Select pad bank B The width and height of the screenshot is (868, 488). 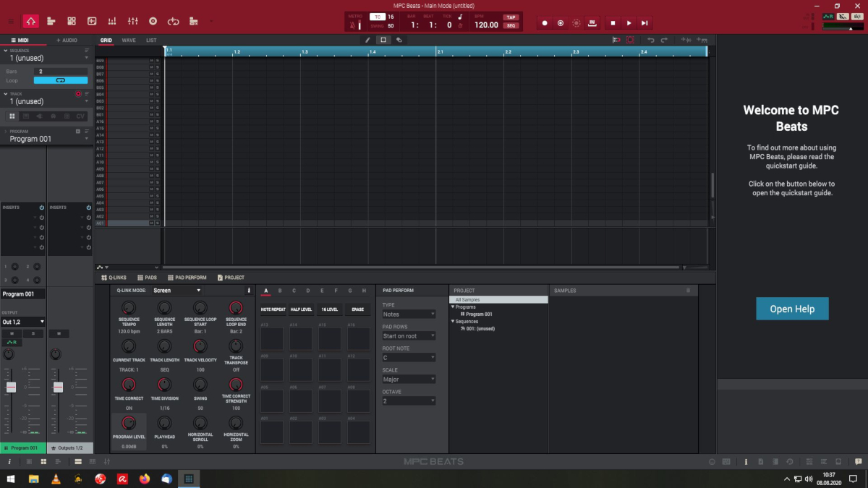[280, 291]
